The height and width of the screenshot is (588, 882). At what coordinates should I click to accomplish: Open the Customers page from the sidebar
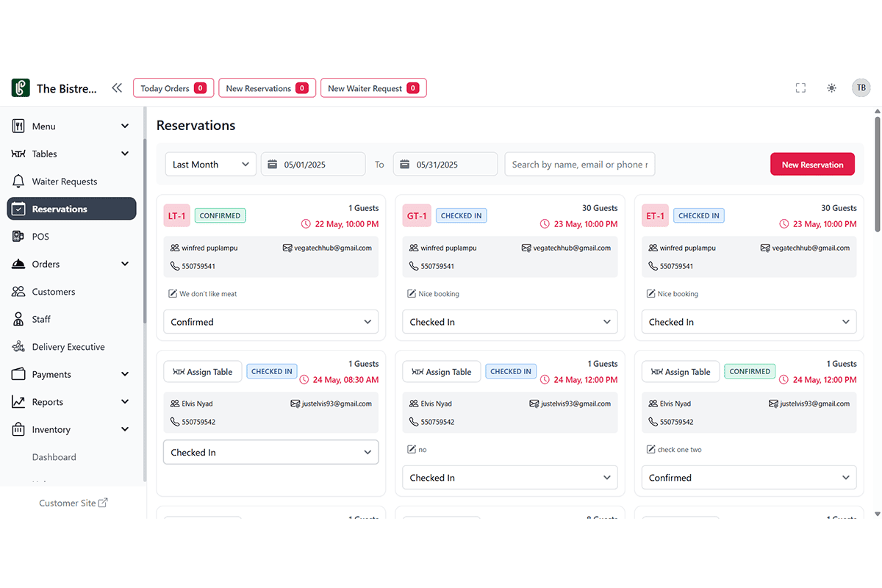click(53, 292)
